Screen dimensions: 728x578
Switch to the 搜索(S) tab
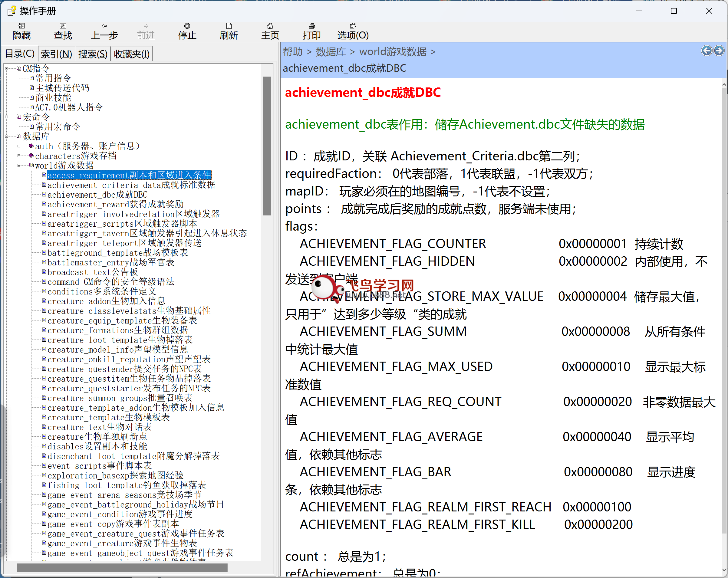click(93, 54)
